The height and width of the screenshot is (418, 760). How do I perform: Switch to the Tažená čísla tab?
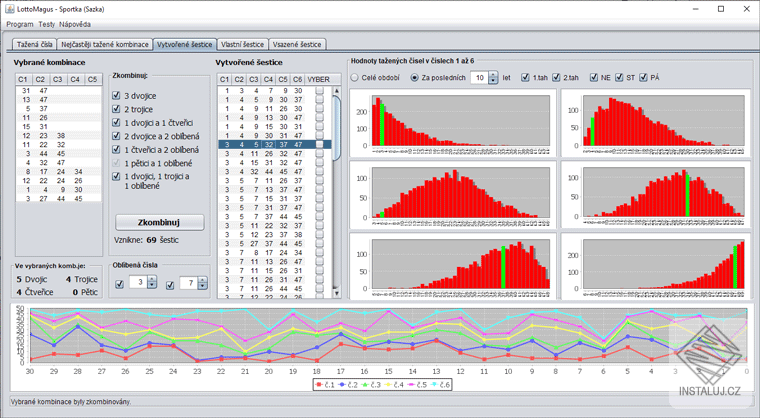[x=34, y=44]
